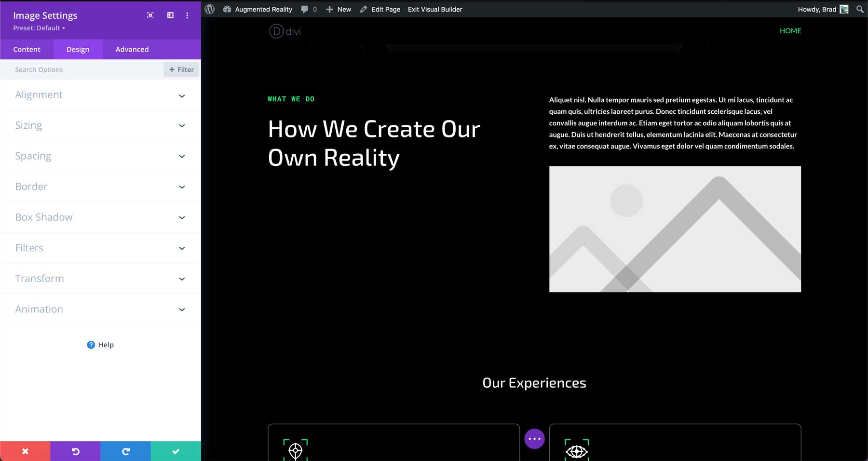Expand the Box Shadow section

tap(100, 217)
